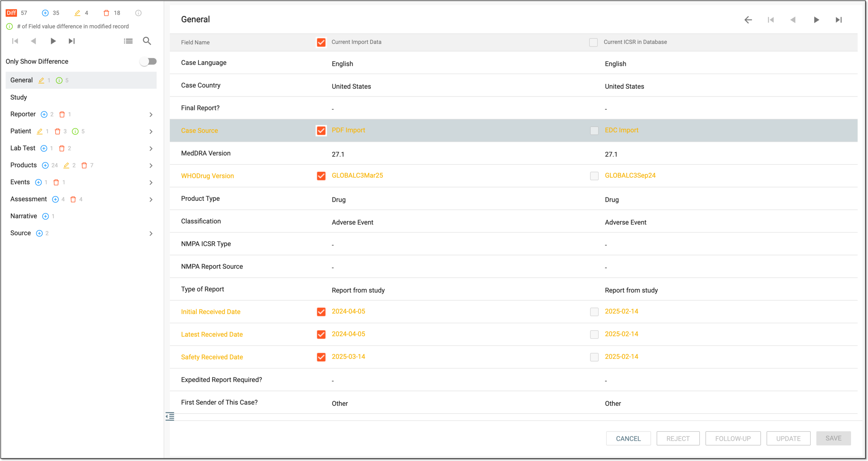
Task: Click the modified pencil icon next to 4
Action: click(x=77, y=13)
